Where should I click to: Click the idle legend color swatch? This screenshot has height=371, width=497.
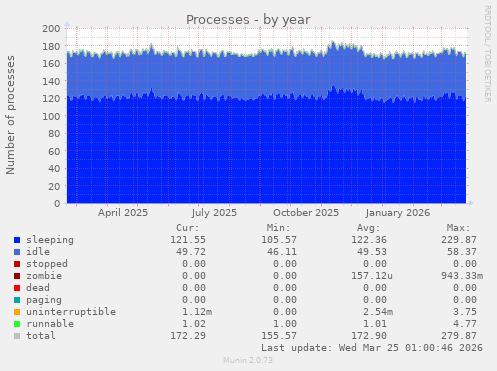[17, 252]
